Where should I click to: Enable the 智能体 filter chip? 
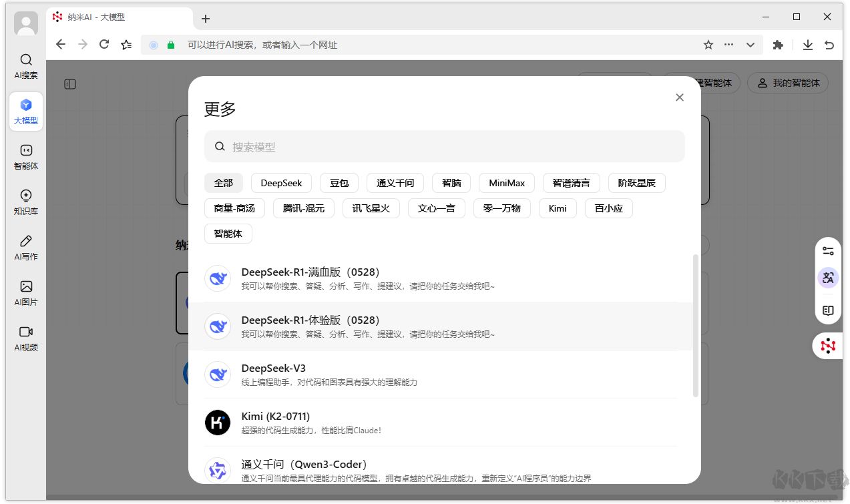(x=228, y=233)
